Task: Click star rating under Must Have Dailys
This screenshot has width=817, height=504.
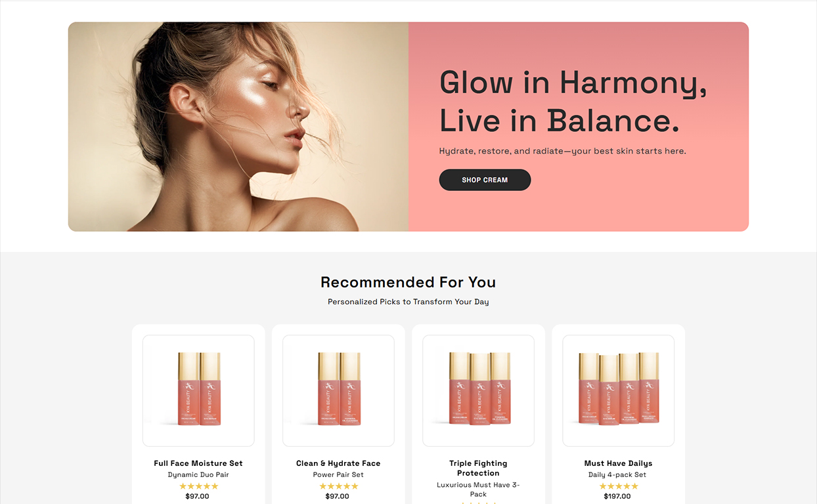Action: [618, 486]
